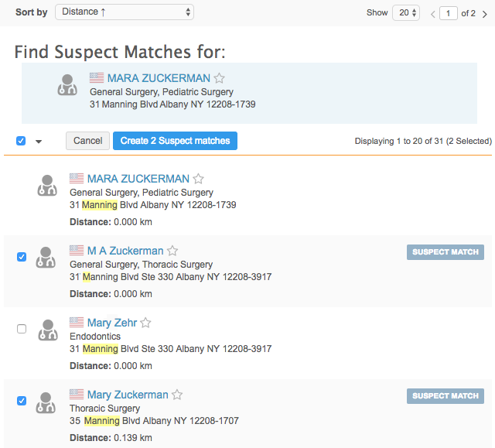Click the Cancel button
Viewport: 495px width, 448px height.
tap(87, 141)
